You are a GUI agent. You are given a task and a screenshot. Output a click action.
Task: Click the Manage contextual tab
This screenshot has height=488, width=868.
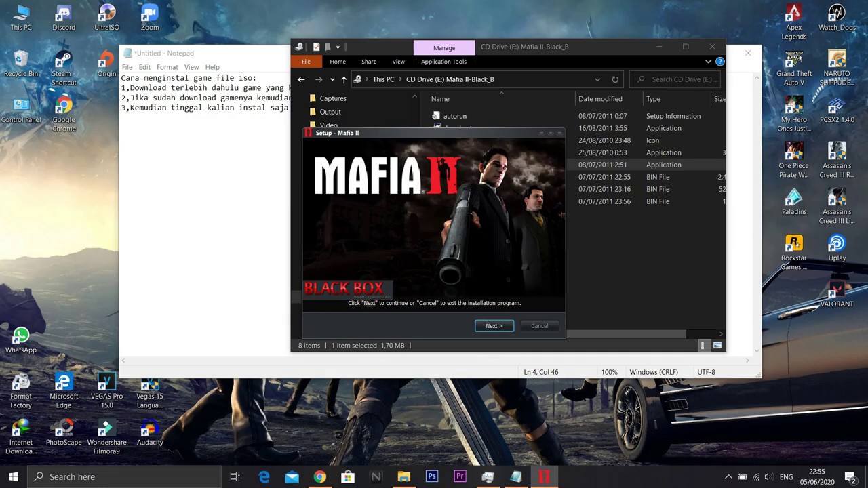pos(444,47)
